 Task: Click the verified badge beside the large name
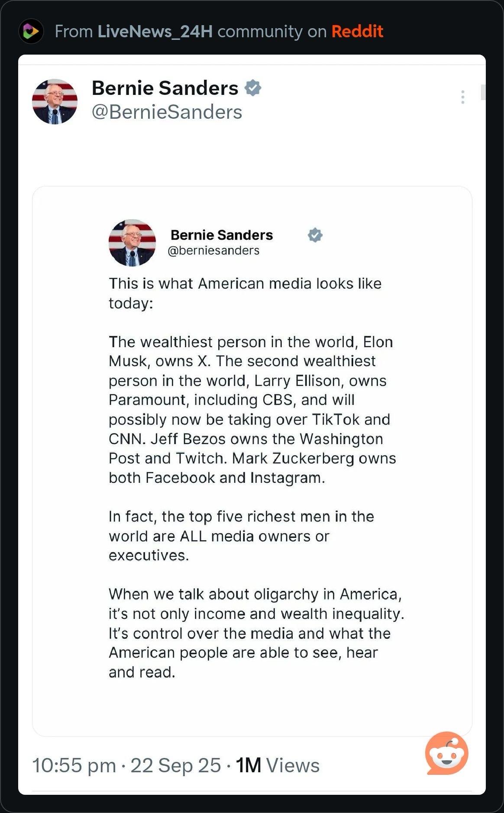point(253,88)
